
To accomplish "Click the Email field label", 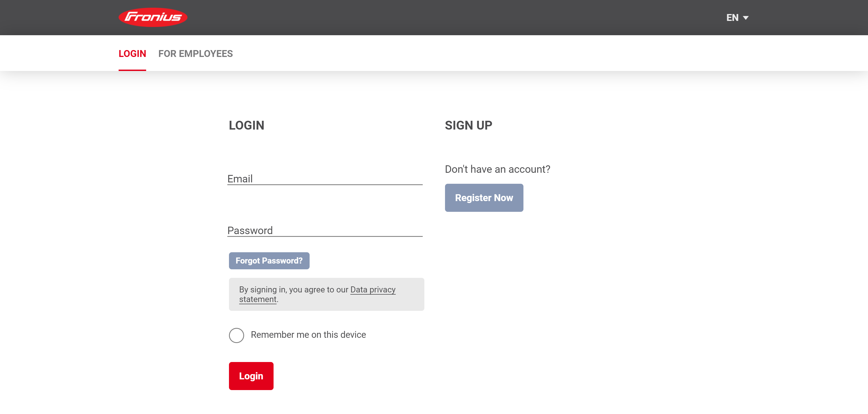I will pyautogui.click(x=240, y=179).
